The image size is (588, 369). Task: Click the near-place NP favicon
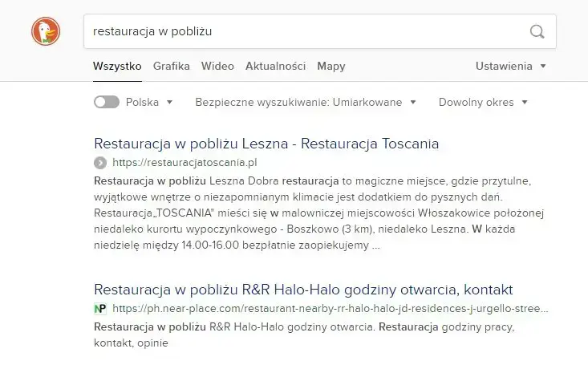(x=100, y=308)
